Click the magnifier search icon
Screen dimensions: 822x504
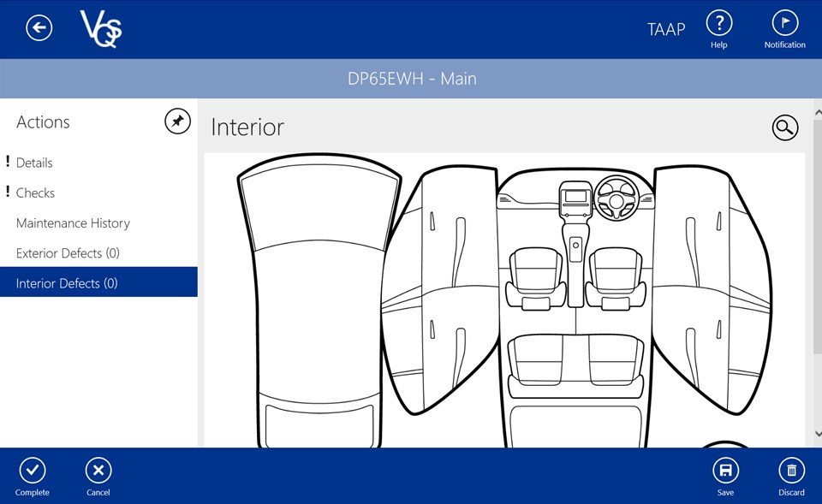(x=785, y=127)
